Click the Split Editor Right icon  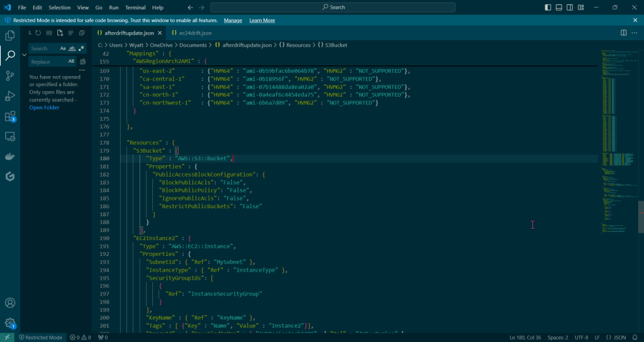point(623,33)
